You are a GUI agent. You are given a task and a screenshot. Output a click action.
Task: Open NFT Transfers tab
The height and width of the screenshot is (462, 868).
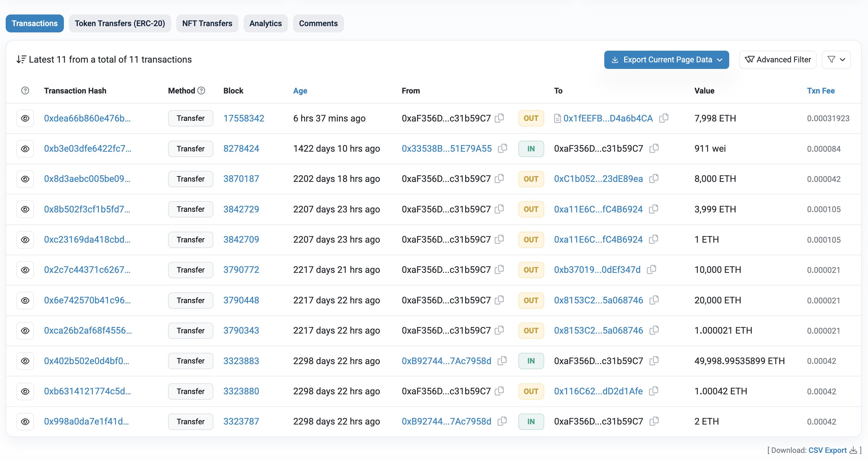click(x=207, y=23)
